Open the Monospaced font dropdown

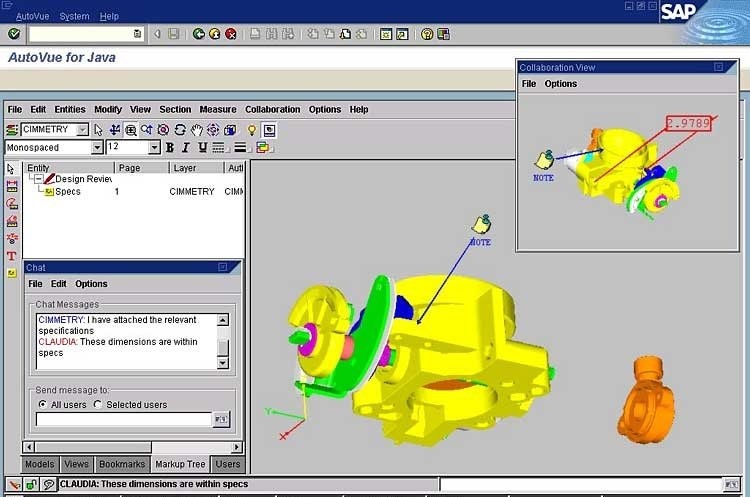[97, 147]
